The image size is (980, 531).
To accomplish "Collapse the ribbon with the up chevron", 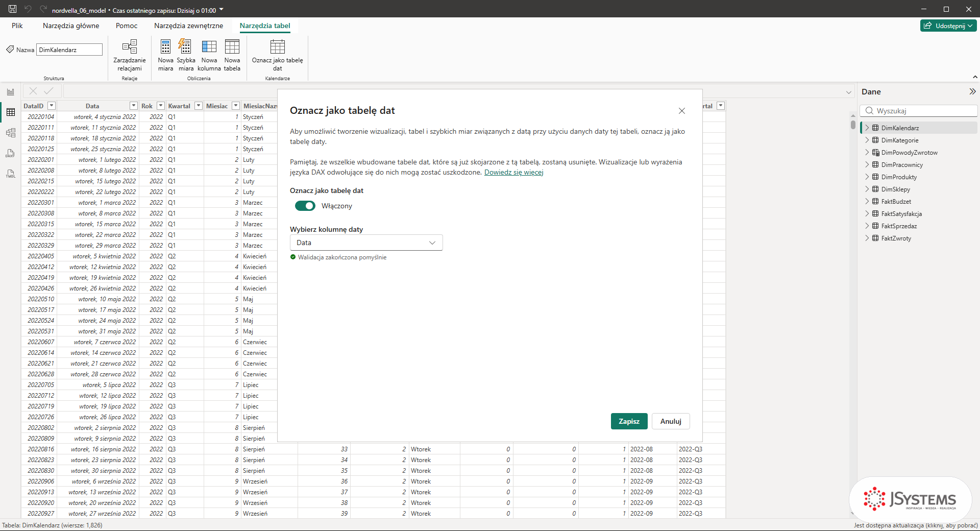I will (975, 77).
